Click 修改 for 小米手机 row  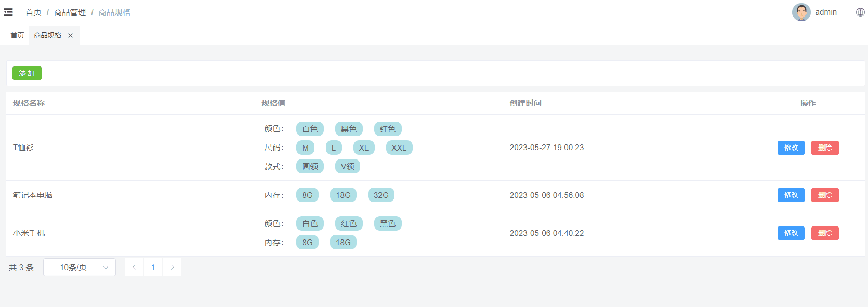(791, 233)
